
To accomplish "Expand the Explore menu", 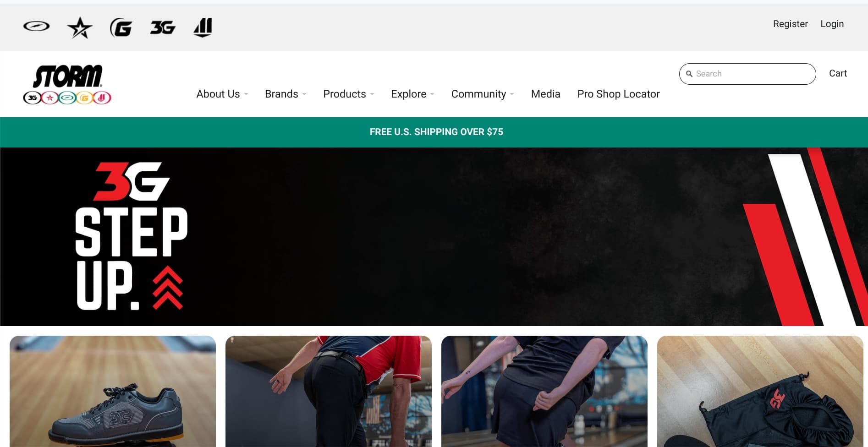I will tap(412, 94).
